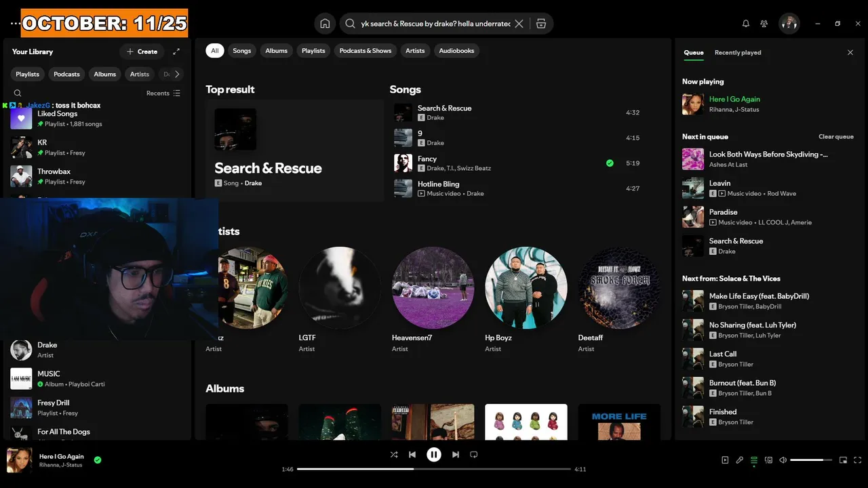The height and width of the screenshot is (488, 868).
Task: Toggle Fancy saved checkmark
Action: [610, 163]
